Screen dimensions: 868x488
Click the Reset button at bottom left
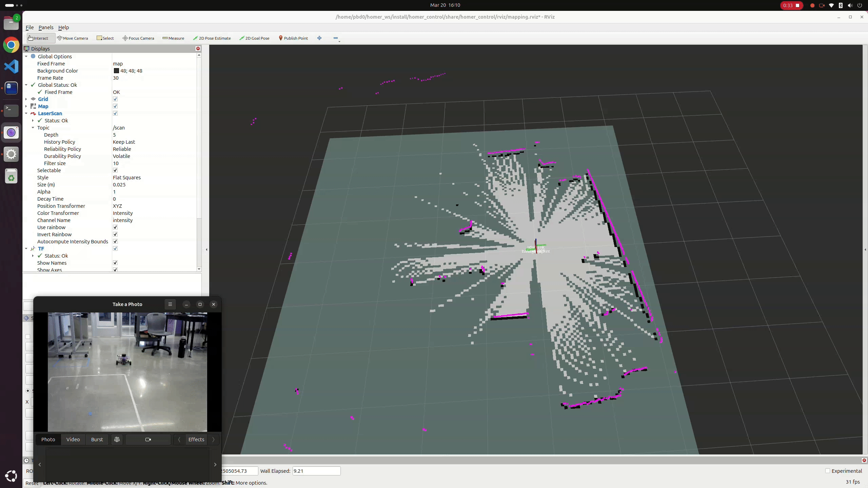point(32,483)
